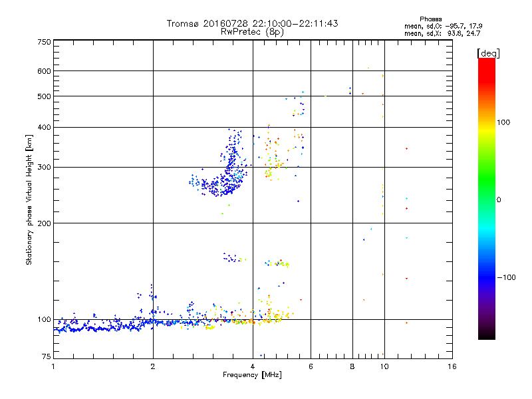Click the blue E-layer trace between 1 and 2 MHz
532x399 pixels.
104,327
